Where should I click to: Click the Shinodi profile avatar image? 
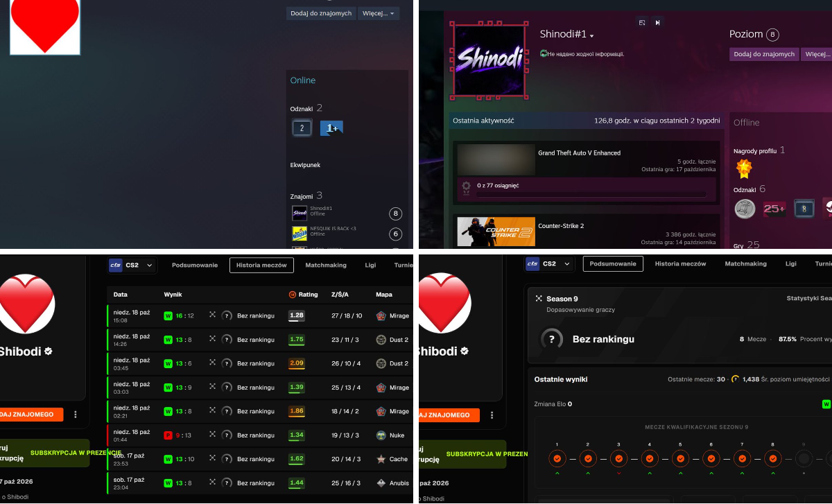pyautogui.click(x=488, y=59)
